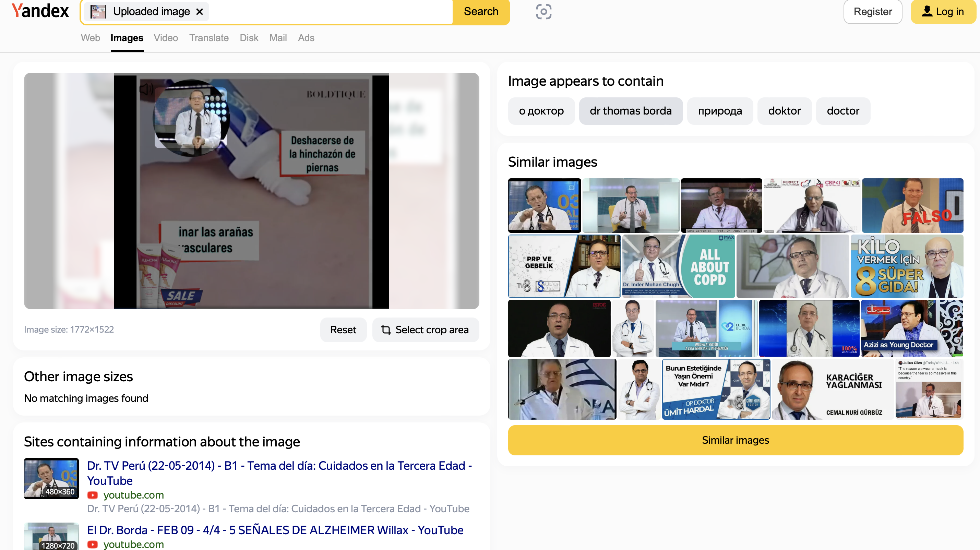Screen dimensions: 980x550
Task: Select the 'doctor' tag
Action: click(x=843, y=111)
